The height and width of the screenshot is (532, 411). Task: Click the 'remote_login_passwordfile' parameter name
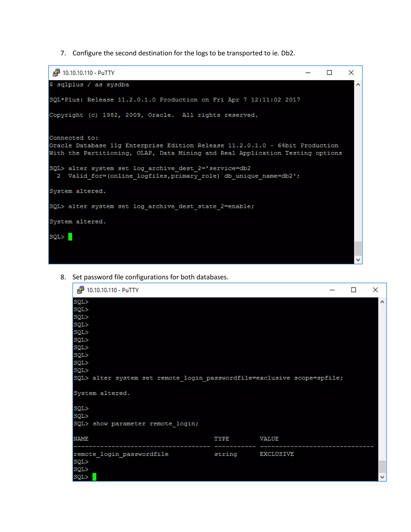(121, 454)
